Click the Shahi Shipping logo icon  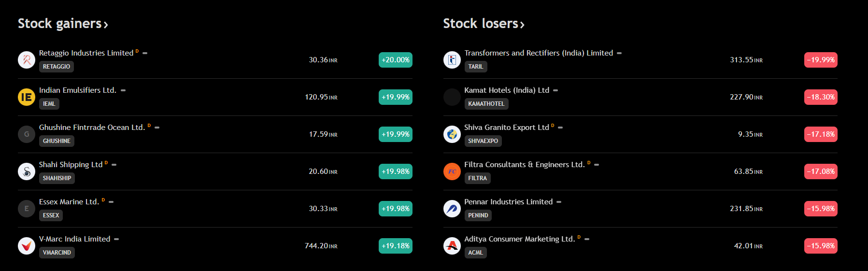(x=27, y=171)
